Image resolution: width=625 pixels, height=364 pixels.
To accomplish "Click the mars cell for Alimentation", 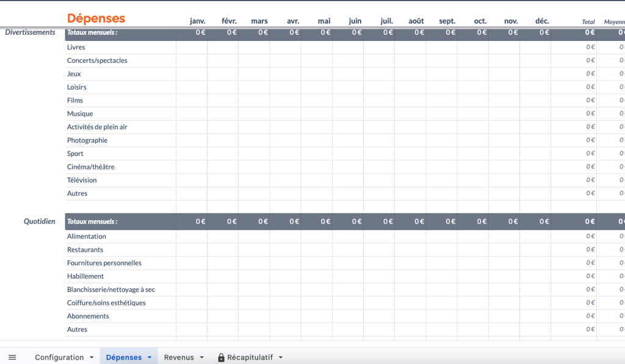I will click(x=254, y=237).
